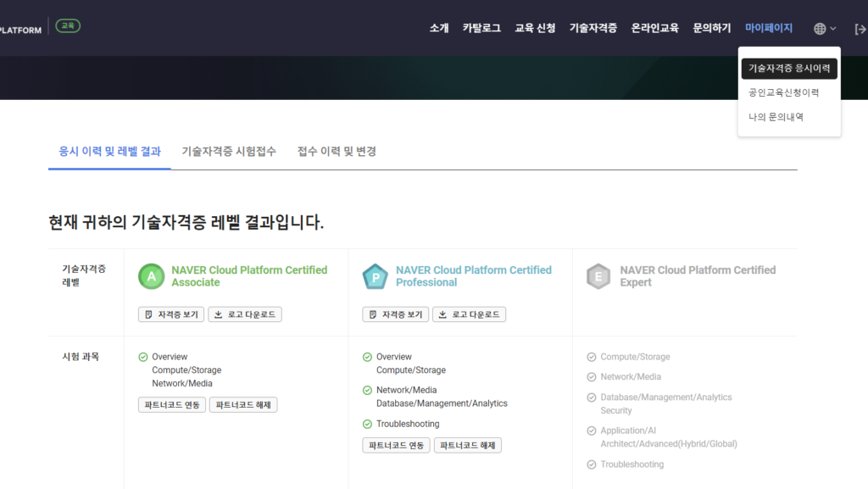Image resolution: width=868 pixels, height=489 pixels.
Task: Click the green 교육 badge near the logo
Action: click(68, 26)
